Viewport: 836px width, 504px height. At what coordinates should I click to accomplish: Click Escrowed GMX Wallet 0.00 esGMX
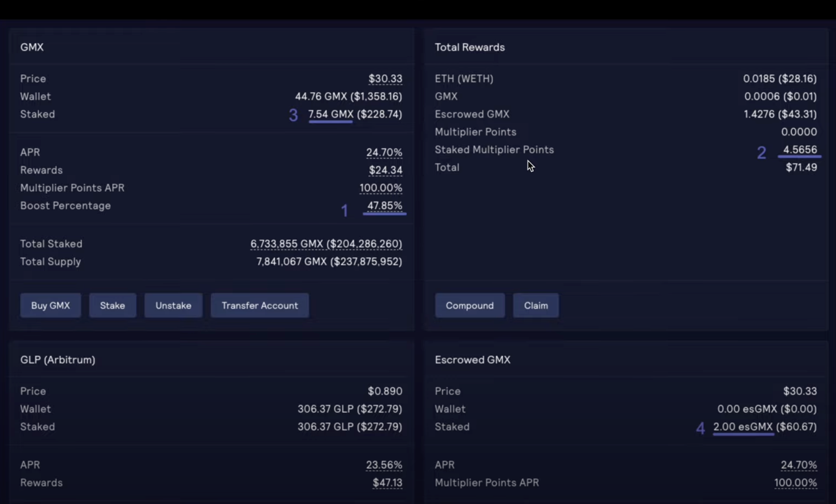point(767,409)
